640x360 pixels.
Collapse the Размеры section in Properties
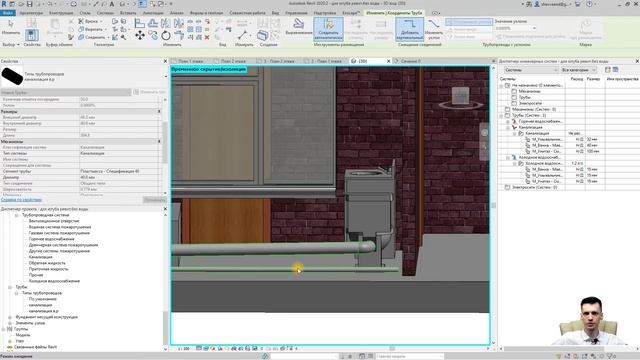click(x=159, y=111)
